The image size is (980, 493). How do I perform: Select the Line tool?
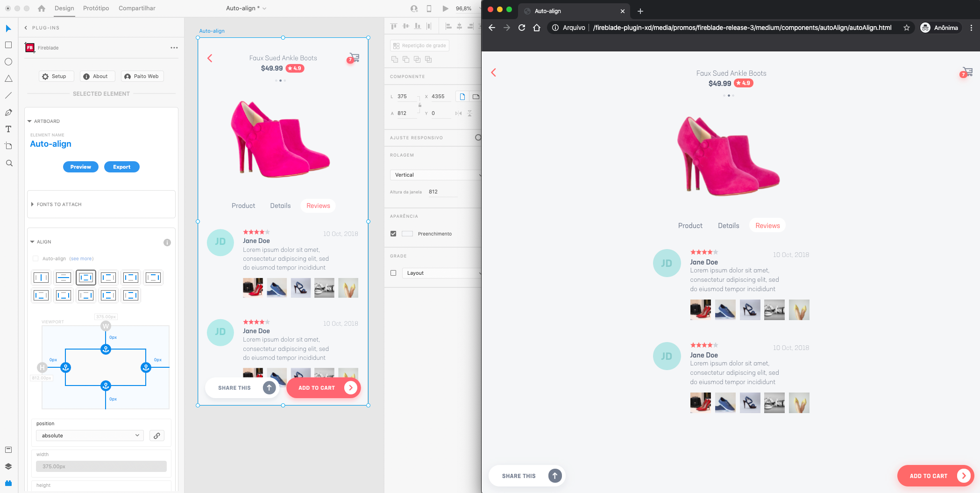point(8,95)
